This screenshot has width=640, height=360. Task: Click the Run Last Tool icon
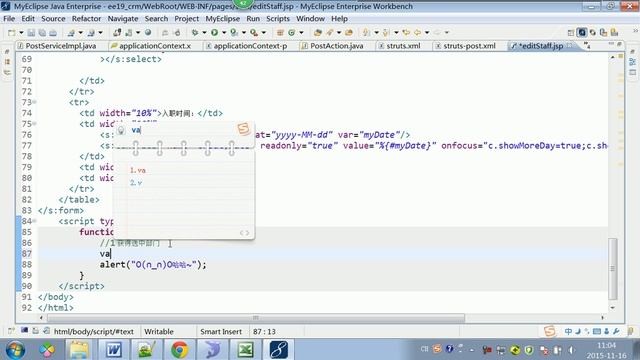click(254, 33)
